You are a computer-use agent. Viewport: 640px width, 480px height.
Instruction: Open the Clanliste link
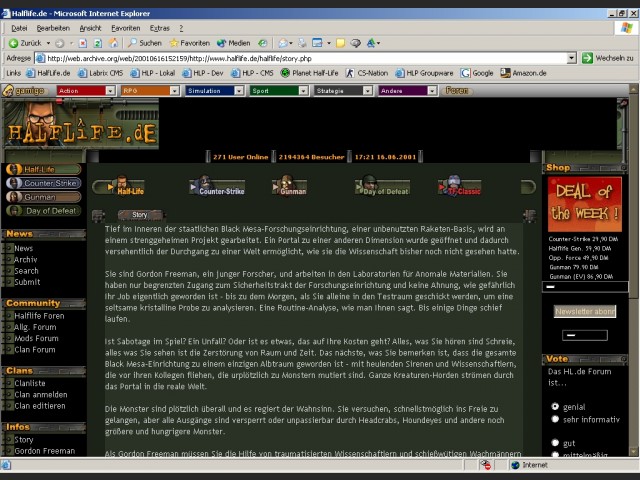coord(30,383)
